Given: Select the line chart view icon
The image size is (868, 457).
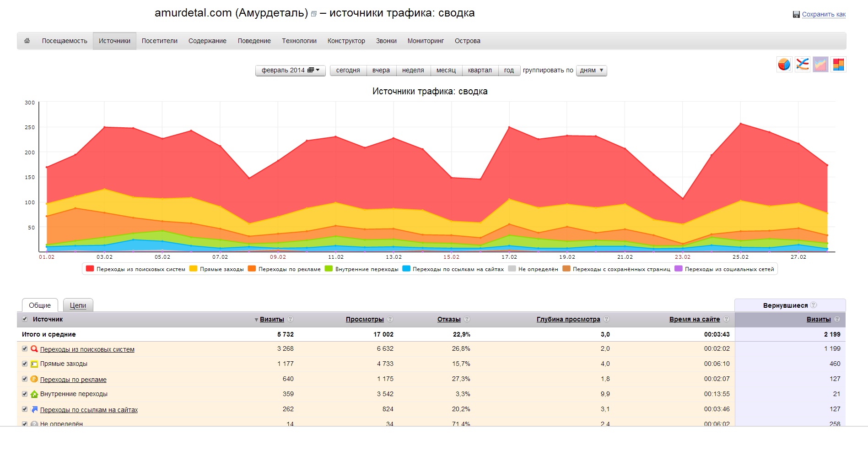Looking at the screenshot, I should click(803, 65).
